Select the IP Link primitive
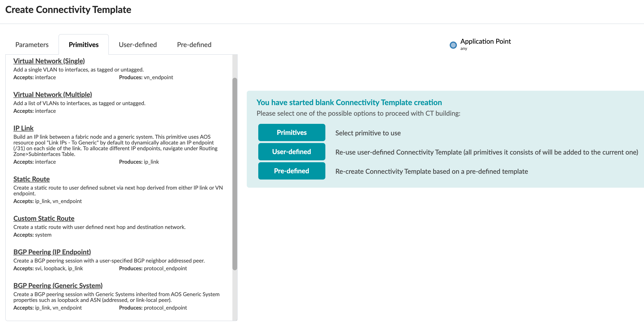Image resolution: width=644 pixels, height=324 pixels. 23,128
